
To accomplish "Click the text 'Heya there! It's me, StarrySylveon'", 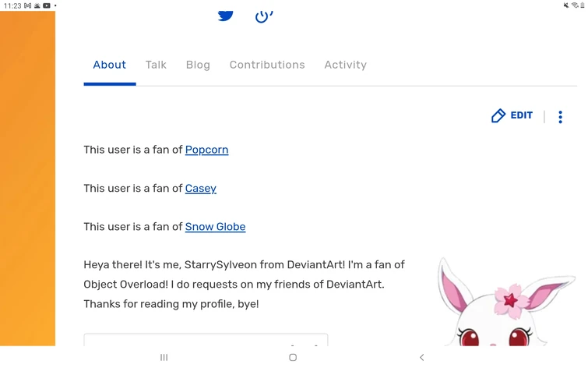I will [x=170, y=265].
